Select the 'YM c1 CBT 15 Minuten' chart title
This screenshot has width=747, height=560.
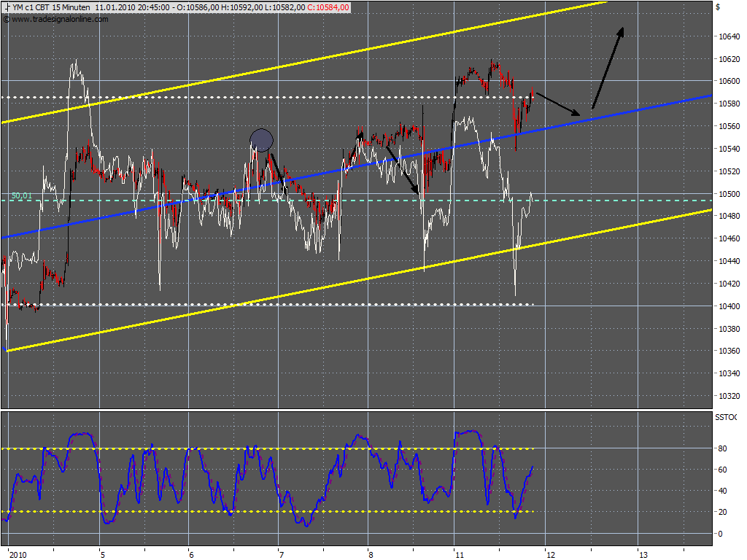(x=51, y=7)
